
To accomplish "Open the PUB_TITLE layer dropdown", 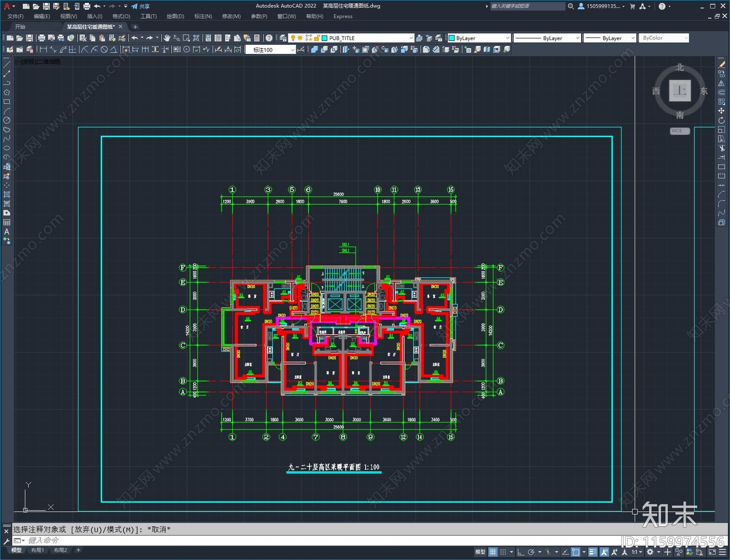I will coord(411,38).
